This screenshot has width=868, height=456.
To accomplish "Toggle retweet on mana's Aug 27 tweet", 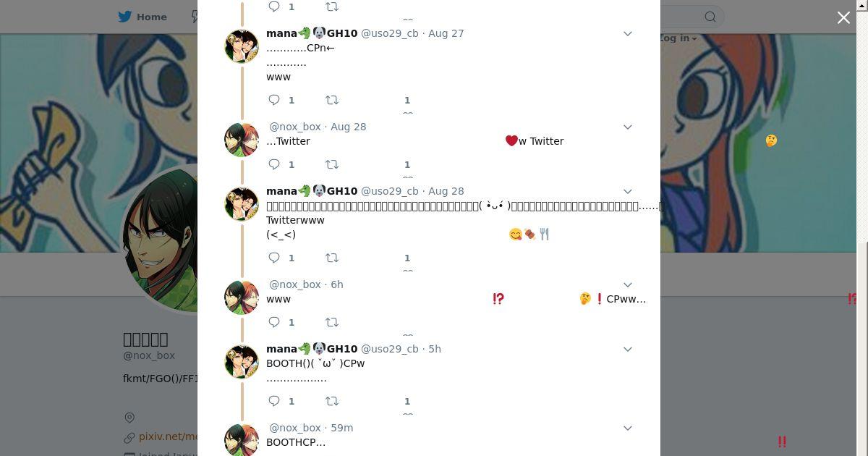I will 332,100.
